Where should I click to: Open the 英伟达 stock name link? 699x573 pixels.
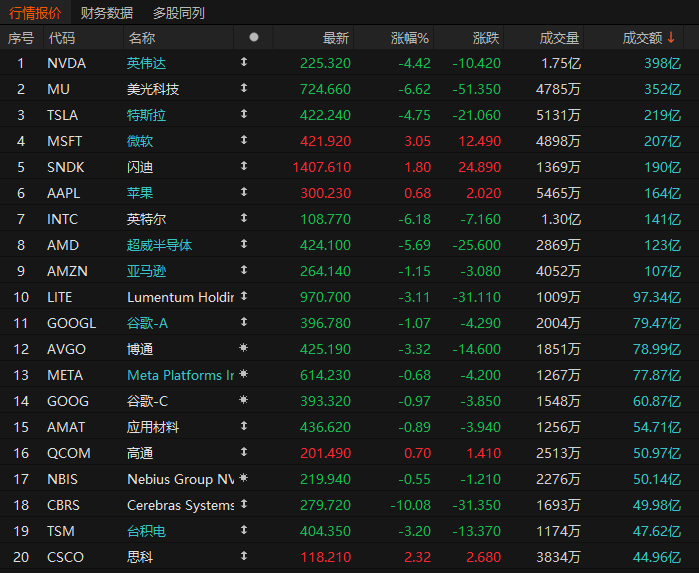[146, 63]
